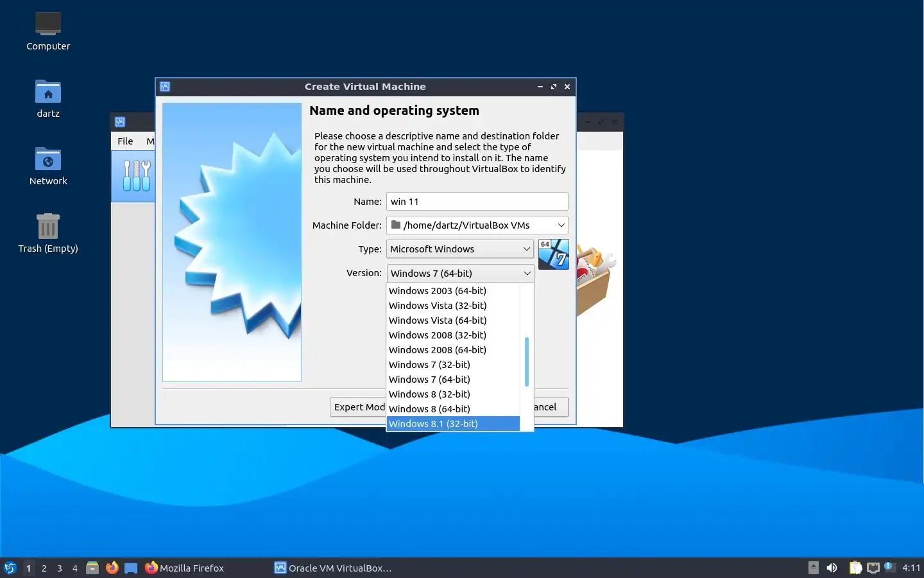This screenshot has width=924, height=578.
Task: Open the clipboard manager tray icon
Action: [x=856, y=568]
